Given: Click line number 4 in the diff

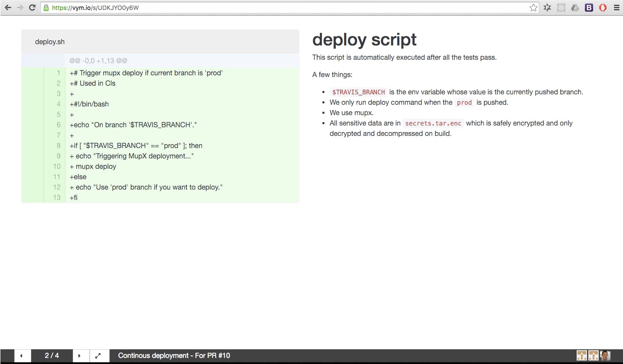Looking at the screenshot, I should (58, 104).
